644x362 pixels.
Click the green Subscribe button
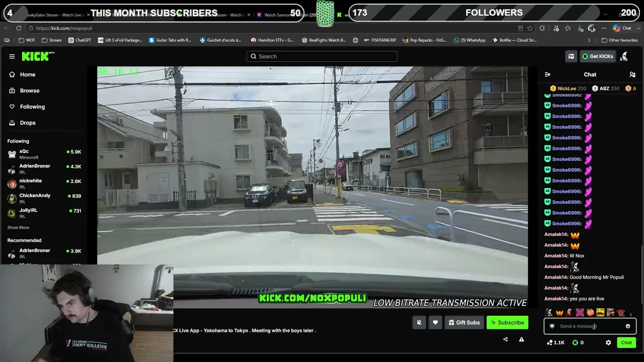click(508, 323)
